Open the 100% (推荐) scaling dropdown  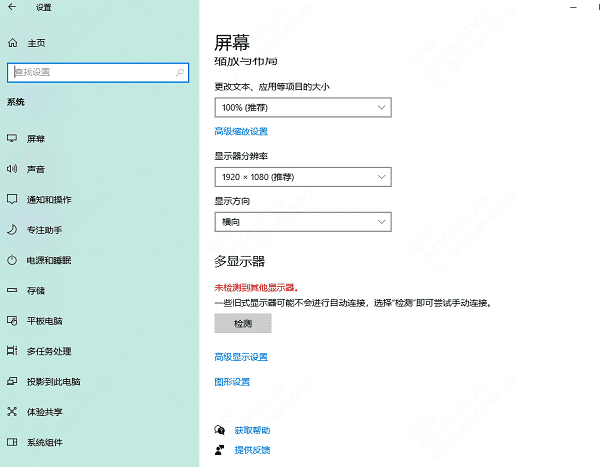(302, 107)
